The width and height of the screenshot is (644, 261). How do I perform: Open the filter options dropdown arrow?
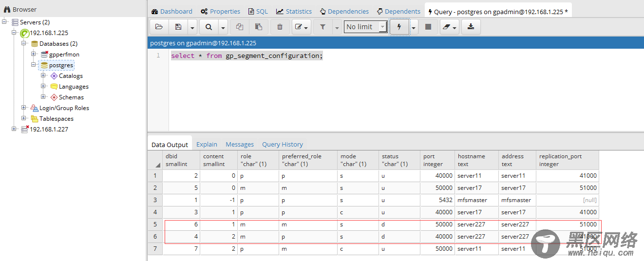click(337, 27)
